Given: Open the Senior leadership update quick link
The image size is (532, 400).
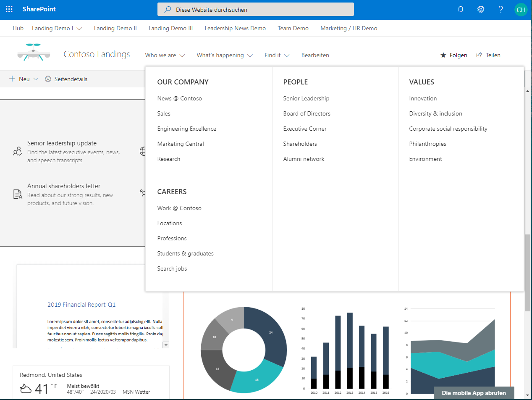Looking at the screenshot, I should click(66, 152).
